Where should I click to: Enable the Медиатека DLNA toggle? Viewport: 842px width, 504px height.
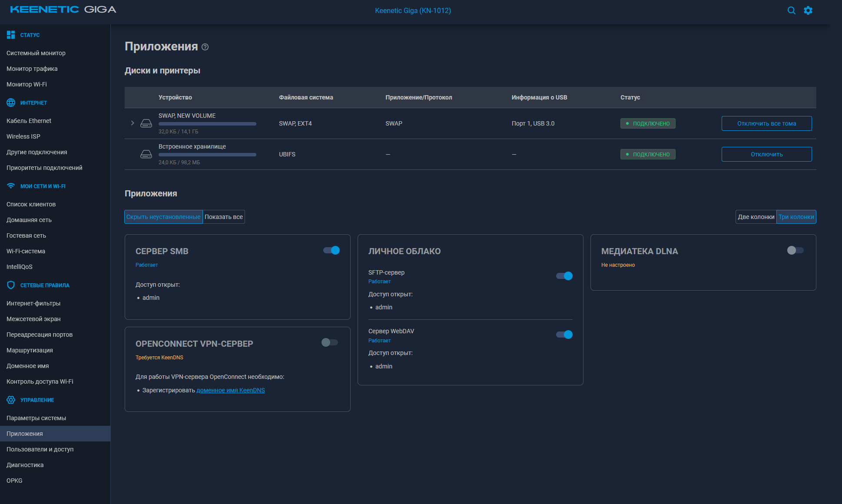coord(795,250)
